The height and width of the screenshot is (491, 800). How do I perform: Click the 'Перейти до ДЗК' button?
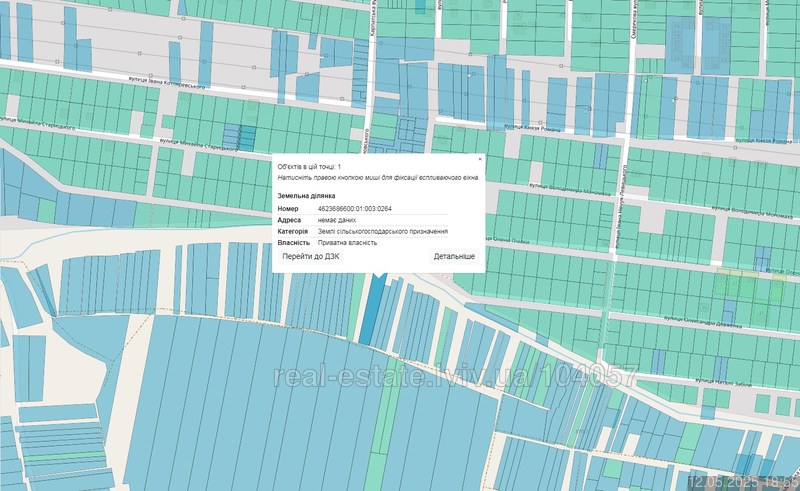point(310,257)
